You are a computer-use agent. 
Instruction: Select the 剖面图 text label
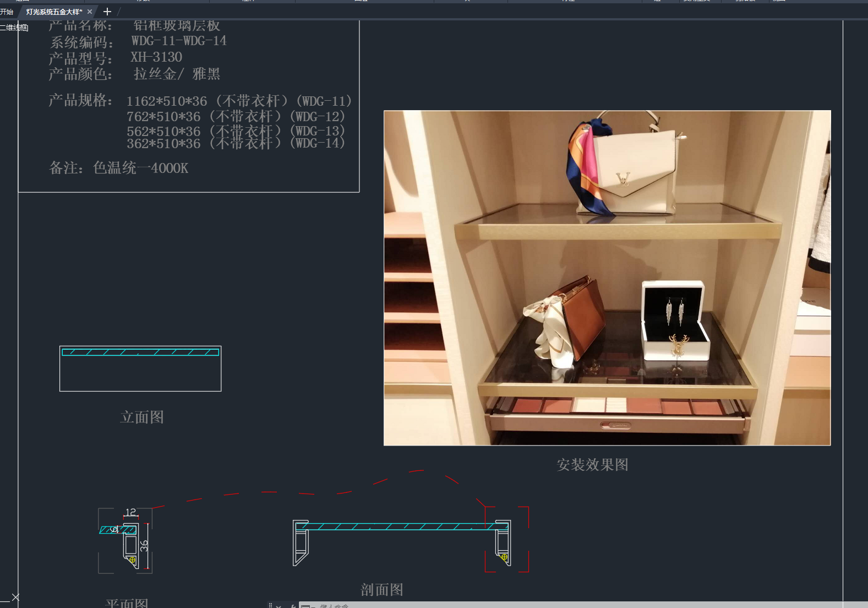coord(382,590)
